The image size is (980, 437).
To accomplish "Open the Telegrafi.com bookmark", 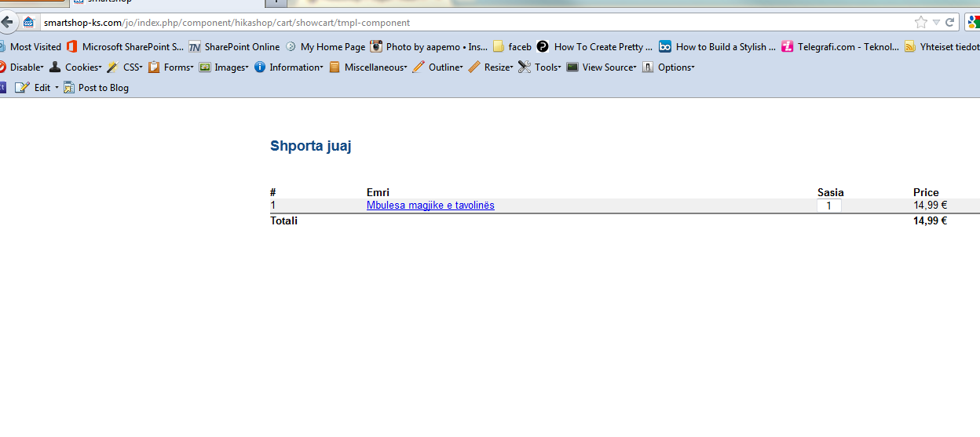I will coord(840,47).
